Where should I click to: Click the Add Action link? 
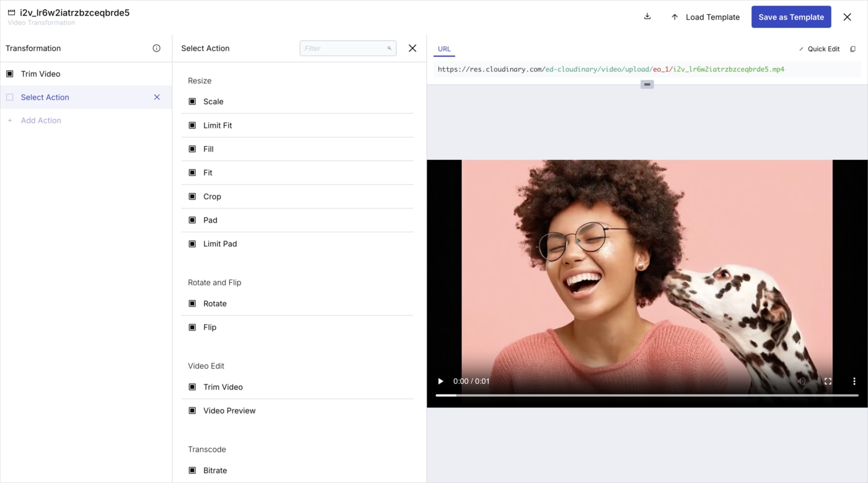coord(41,120)
